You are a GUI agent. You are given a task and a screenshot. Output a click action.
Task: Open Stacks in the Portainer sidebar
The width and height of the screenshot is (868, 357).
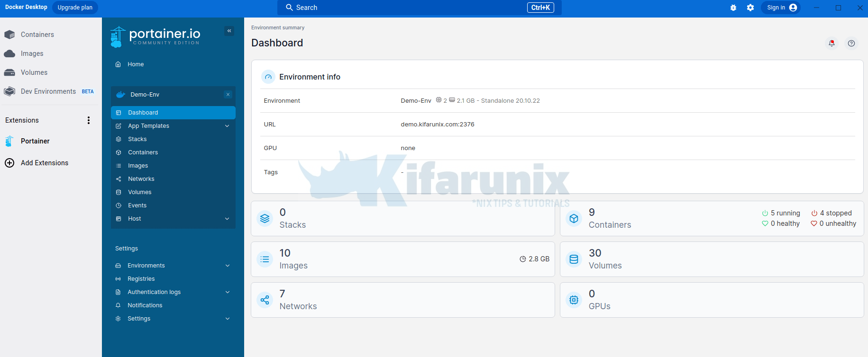tap(137, 139)
